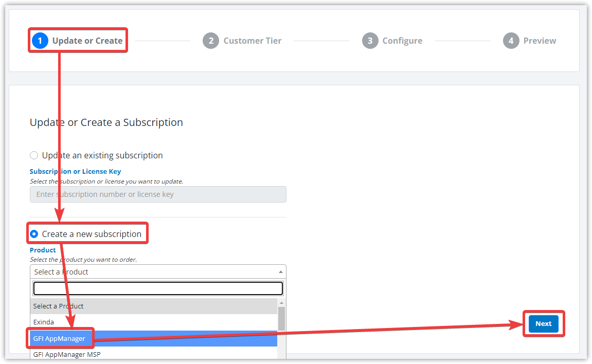Click the Next button
592x364 pixels.
(x=543, y=323)
